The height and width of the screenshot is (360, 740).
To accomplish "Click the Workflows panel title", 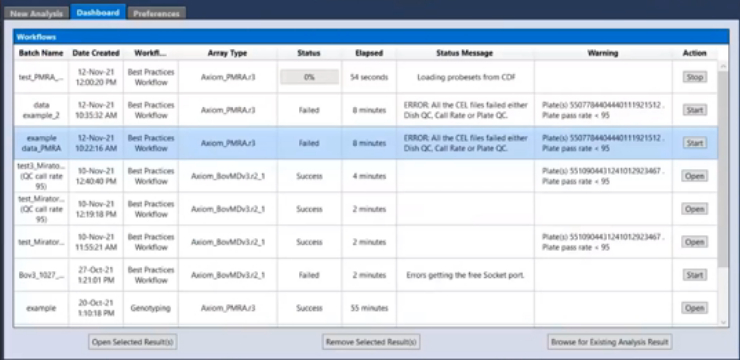I will pyautogui.click(x=36, y=37).
